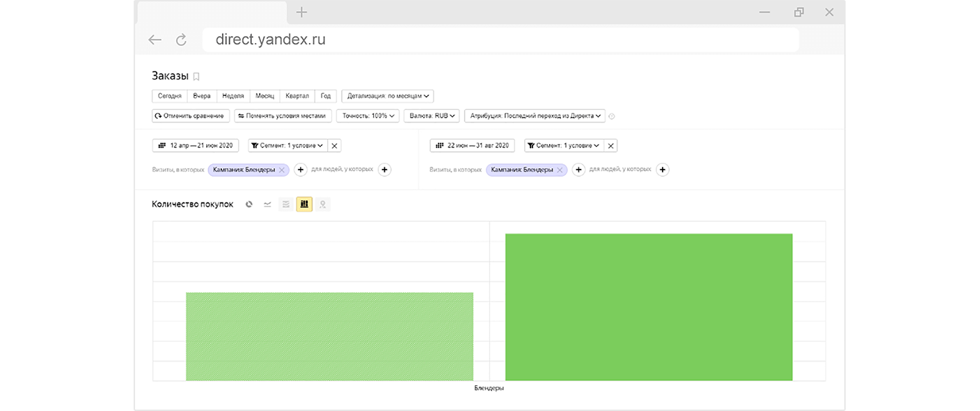980x411 pixels.
Task: Open date range 12 апр — 21 июн 2020
Action: 196,146
